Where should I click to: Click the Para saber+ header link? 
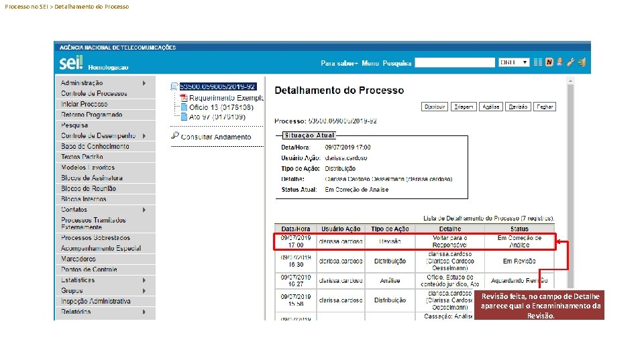point(339,63)
